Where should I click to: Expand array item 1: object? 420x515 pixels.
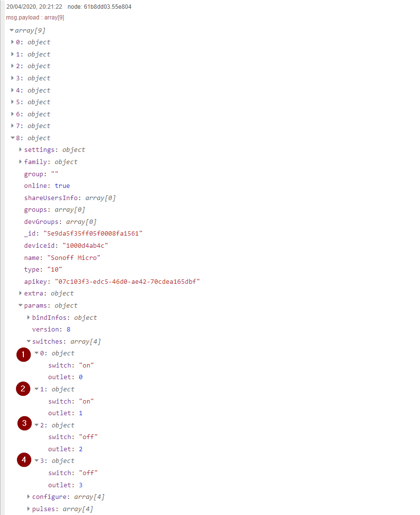(12, 54)
